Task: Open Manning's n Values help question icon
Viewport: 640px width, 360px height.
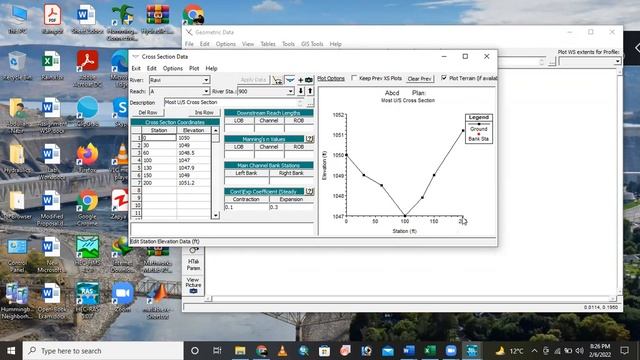Action: click(309, 139)
